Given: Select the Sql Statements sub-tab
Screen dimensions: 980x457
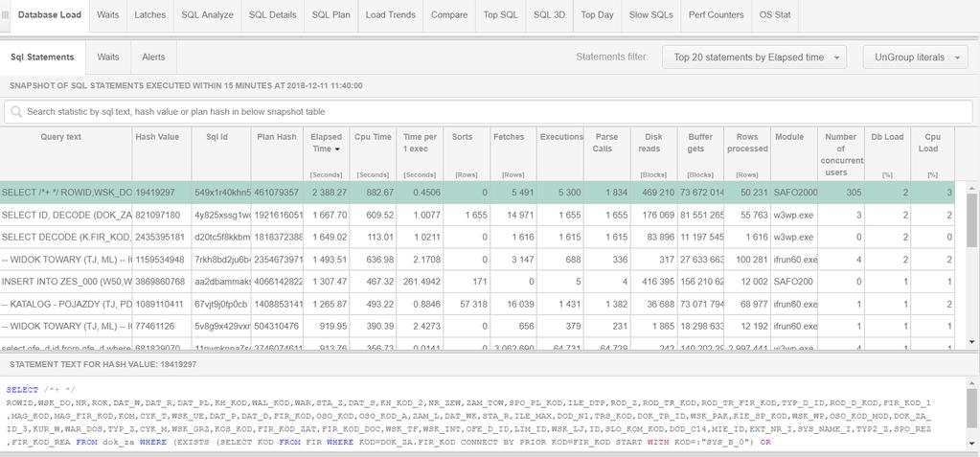Looking at the screenshot, I should tap(42, 57).
